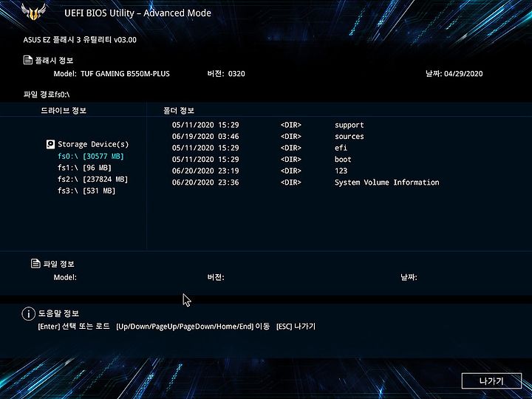Click the file info 버전: label
The image size is (532, 399).
tap(216, 277)
